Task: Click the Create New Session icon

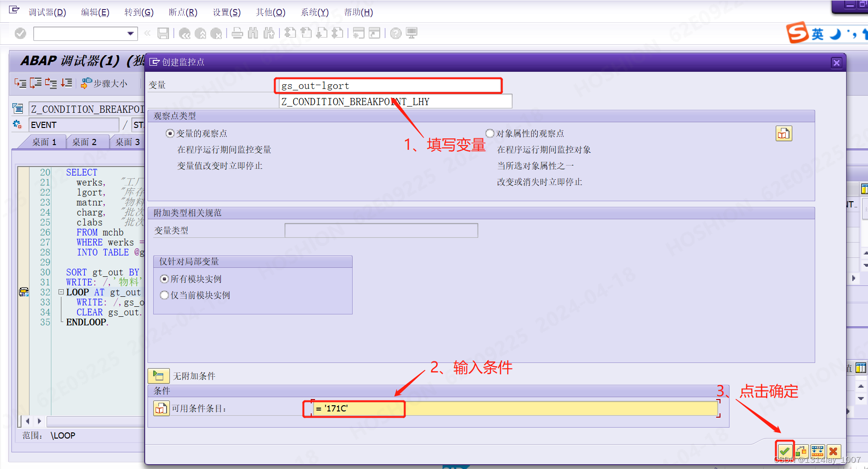Action: click(x=359, y=33)
